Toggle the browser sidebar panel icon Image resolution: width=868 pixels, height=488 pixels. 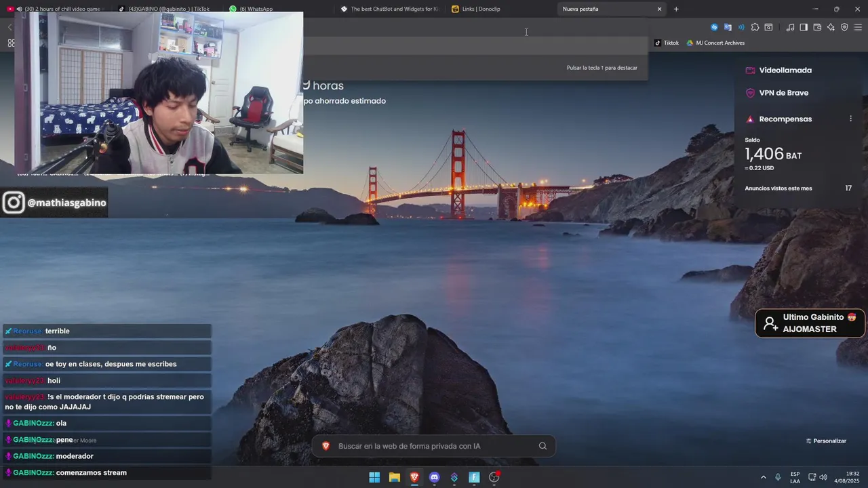click(x=804, y=27)
